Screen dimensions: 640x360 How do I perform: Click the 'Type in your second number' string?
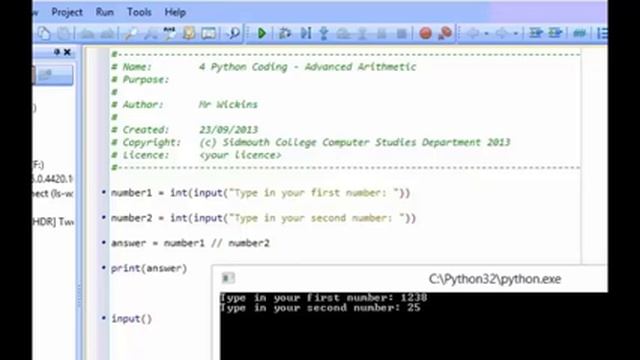pos(316,218)
